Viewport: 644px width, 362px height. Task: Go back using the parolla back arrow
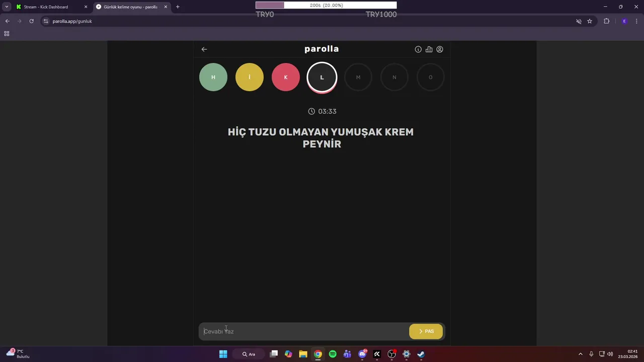(204, 49)
